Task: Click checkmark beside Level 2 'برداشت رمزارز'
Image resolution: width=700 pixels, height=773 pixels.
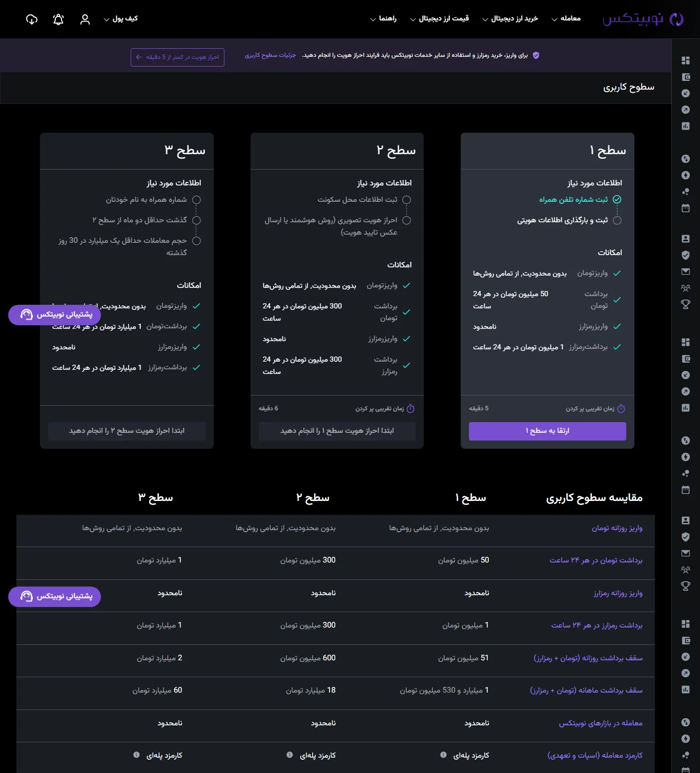Action: 406,365
